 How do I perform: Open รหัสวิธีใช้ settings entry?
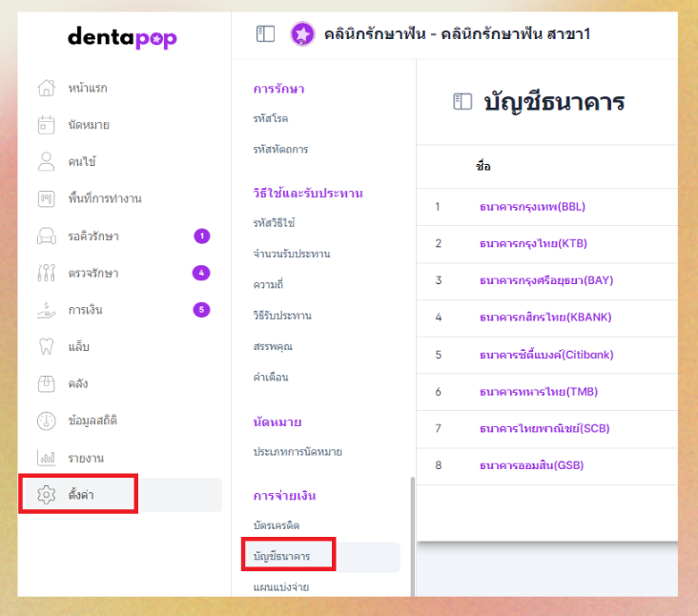click(x=274, y=222)
